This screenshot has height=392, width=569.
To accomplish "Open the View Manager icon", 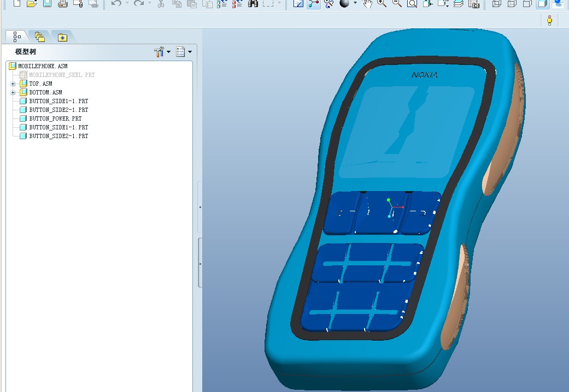I will [x=474, y=4].
